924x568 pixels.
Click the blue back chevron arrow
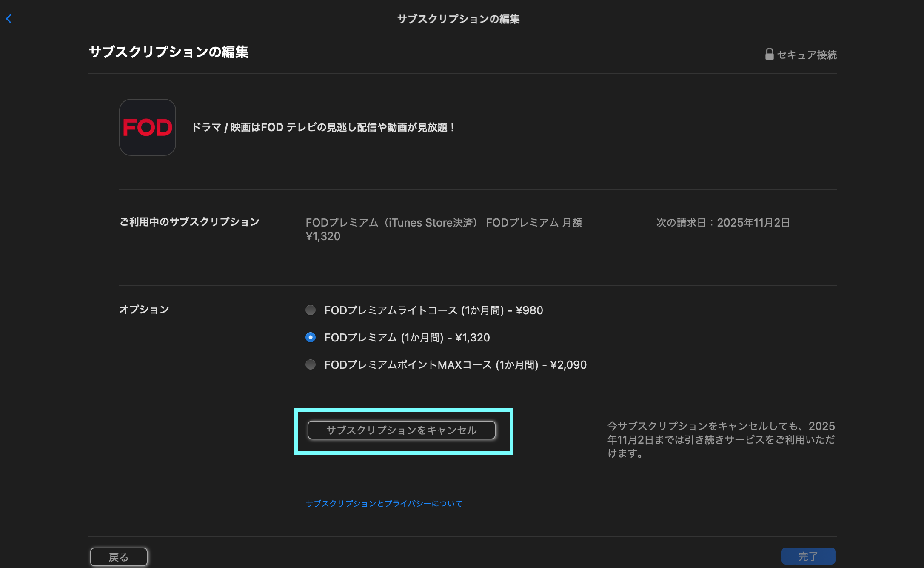pos(9,19)
